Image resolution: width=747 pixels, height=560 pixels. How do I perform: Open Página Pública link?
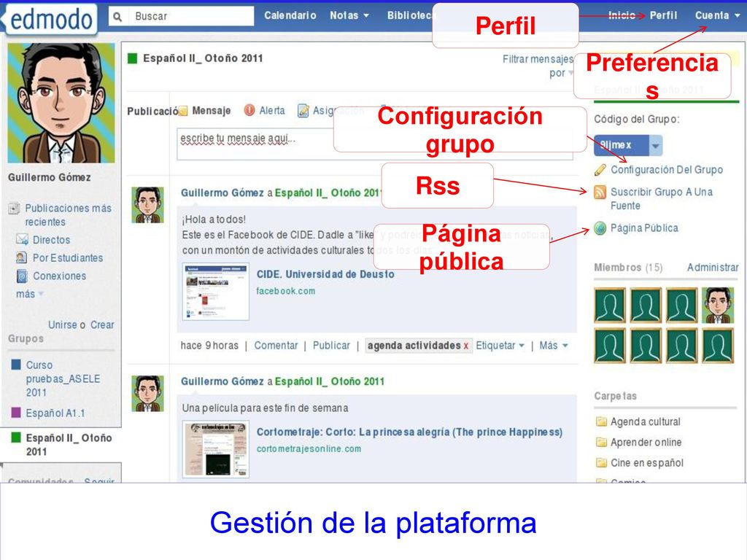coord(644,228)
